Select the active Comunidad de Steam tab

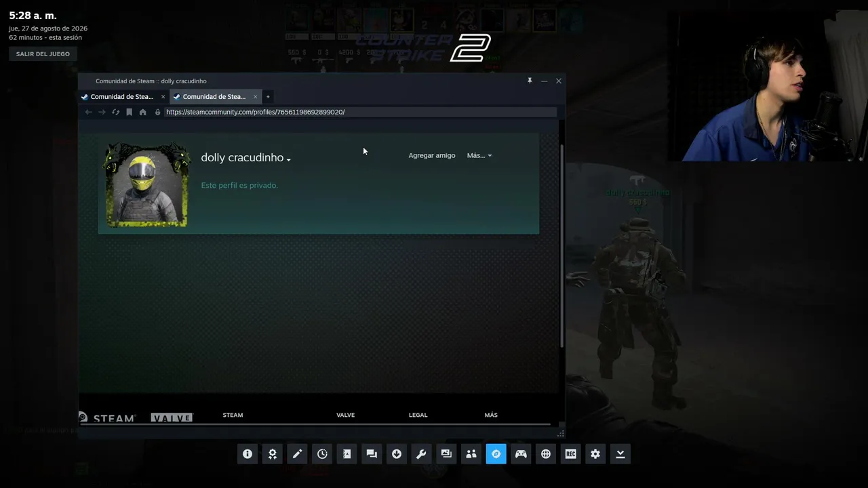pos(214,96)
